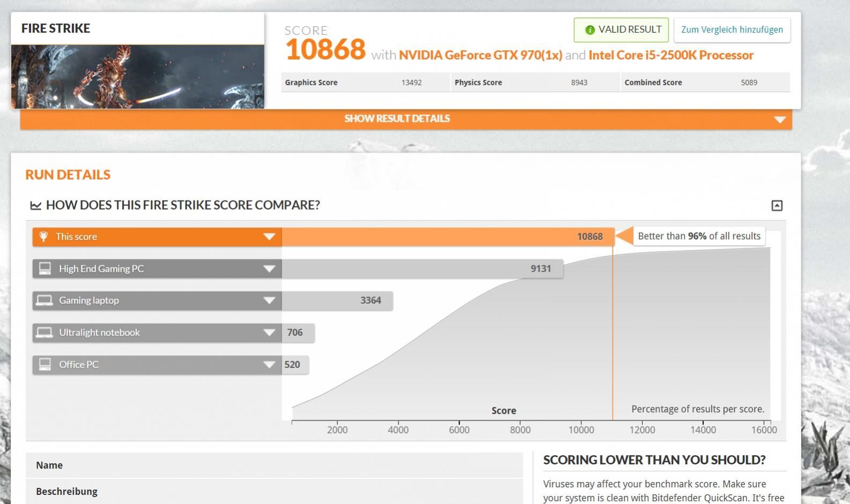
Task: Click the Ultralight notebook label
Action: (99, 332)
